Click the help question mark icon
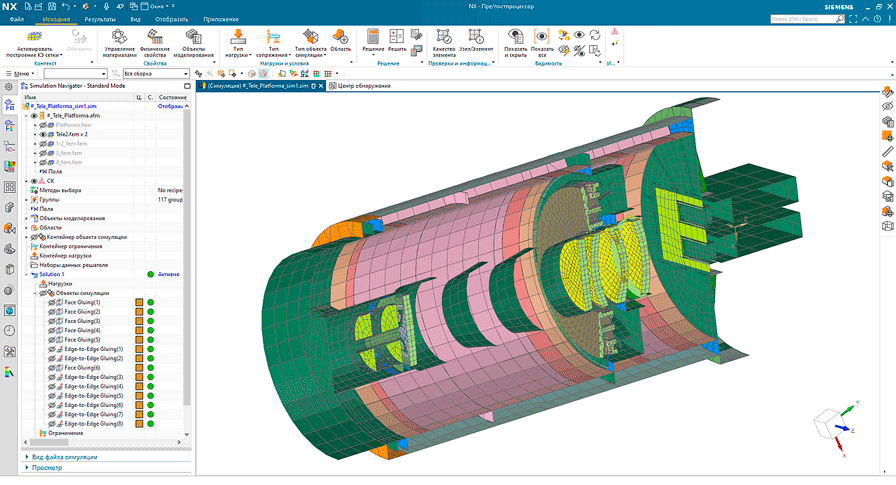Viewport: 896px width, 485px height. pos(878,19)
